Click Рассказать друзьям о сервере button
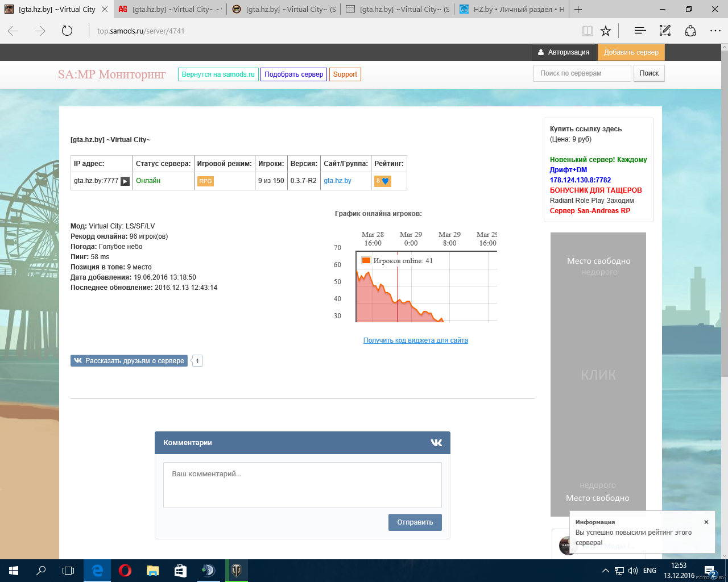 (x=129, y=361)
